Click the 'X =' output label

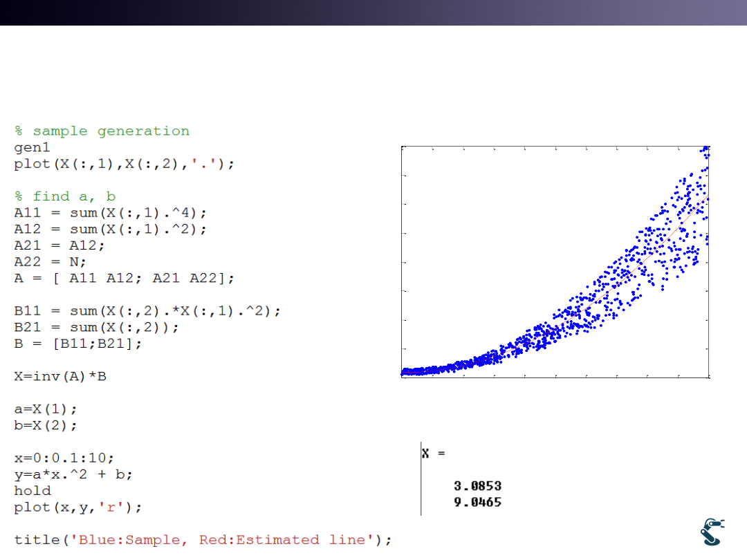(x=434, y=454)
